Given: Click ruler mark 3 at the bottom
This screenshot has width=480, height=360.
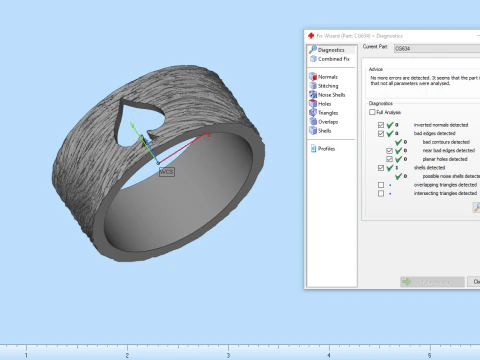Looking at the screenshot, I should pos(228,354).
